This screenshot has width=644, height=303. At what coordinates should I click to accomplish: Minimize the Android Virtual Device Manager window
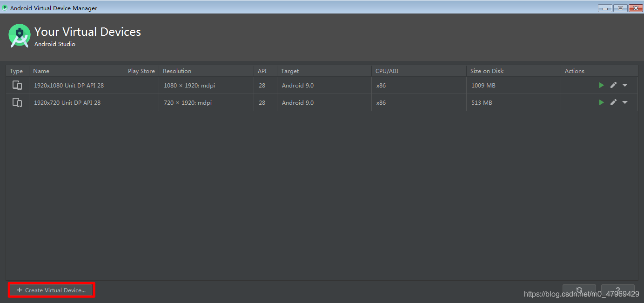point(605,8)
